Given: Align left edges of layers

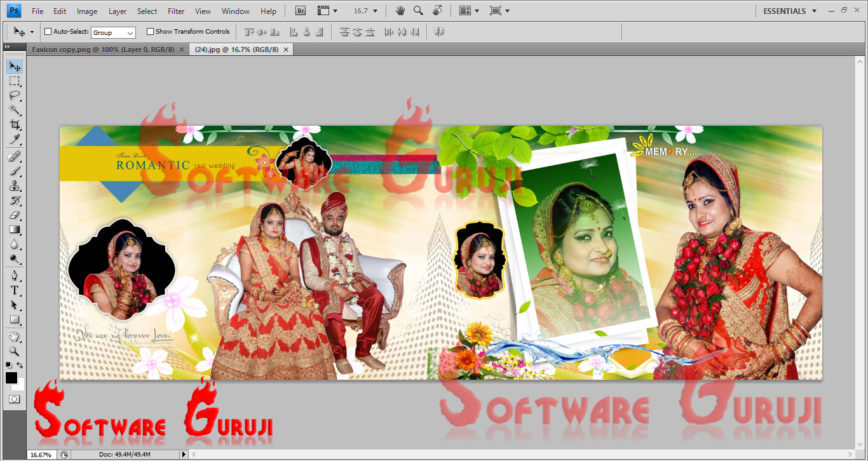Looking at the screenshot, I should tap(294, 32).
